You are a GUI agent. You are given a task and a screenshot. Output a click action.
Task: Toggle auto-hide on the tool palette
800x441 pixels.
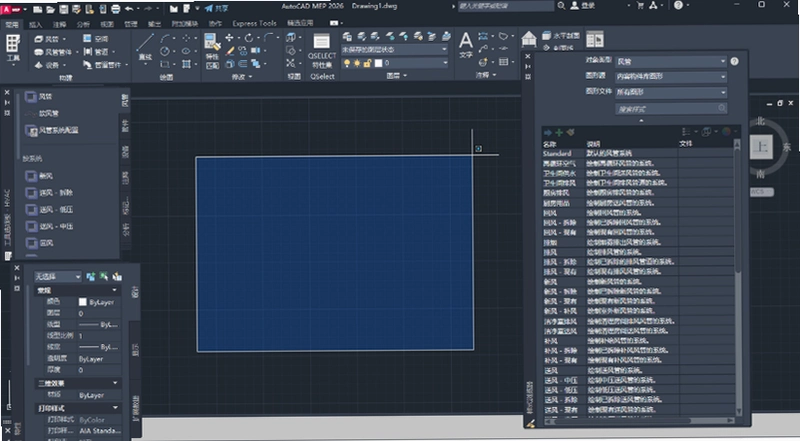point(7,103)
